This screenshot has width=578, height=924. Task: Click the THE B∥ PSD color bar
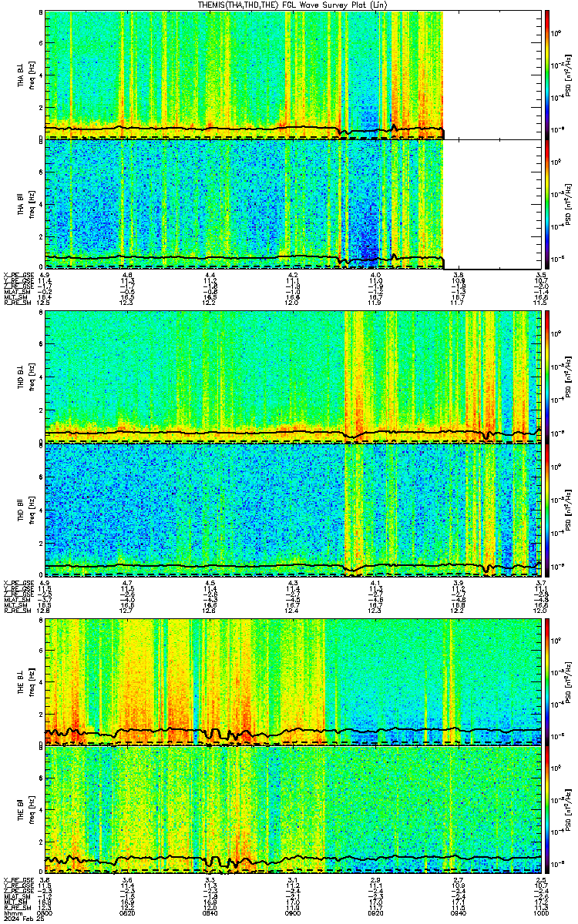pyautogui.click(x=547, y=809)
